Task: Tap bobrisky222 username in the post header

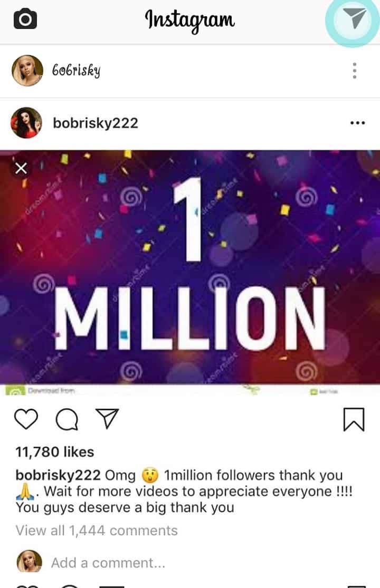Action: (x=96, y=123)
